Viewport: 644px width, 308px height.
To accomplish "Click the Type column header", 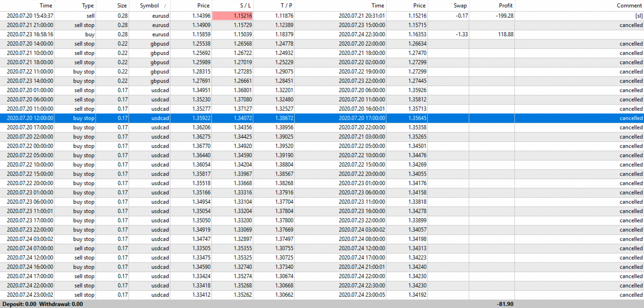I will (88, 6).
